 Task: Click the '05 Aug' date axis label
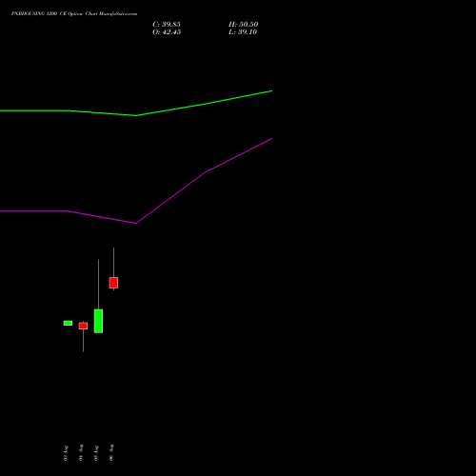pyautogui.click(x=96, y=453)
